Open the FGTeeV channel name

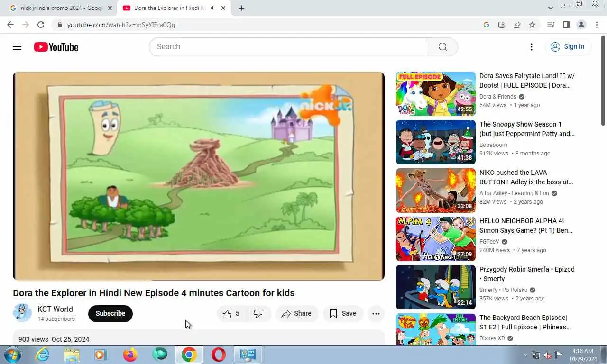click(x=490, y=242)
